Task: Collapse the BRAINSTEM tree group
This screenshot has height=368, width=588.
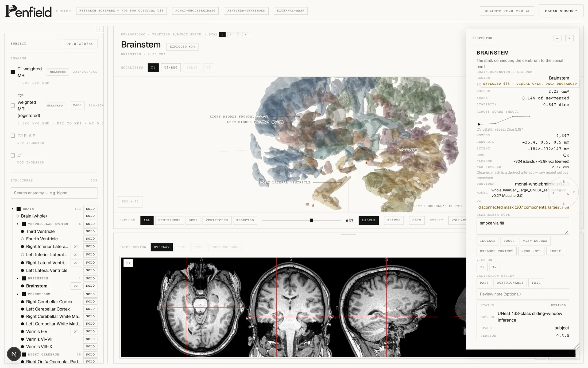Action: pos(18,279)
